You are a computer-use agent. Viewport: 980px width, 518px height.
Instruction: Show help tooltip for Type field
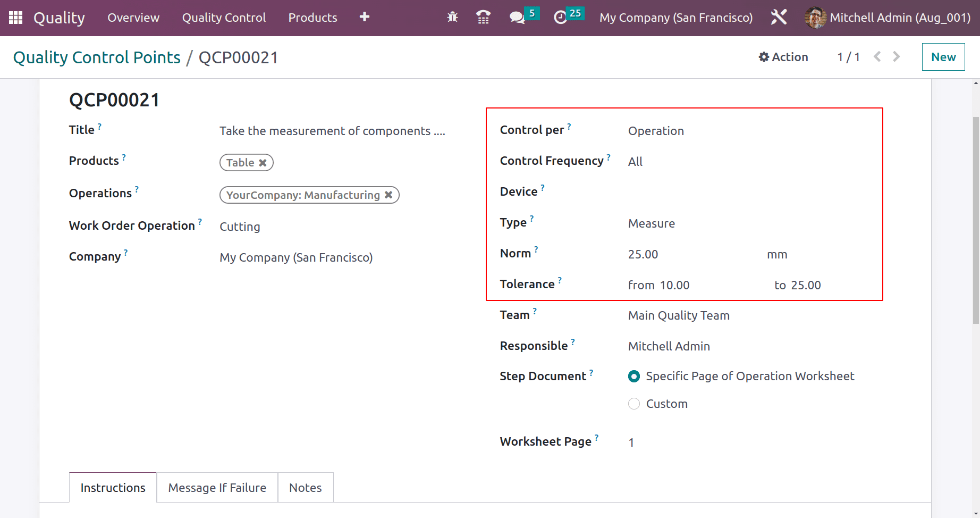coord(531,219)
